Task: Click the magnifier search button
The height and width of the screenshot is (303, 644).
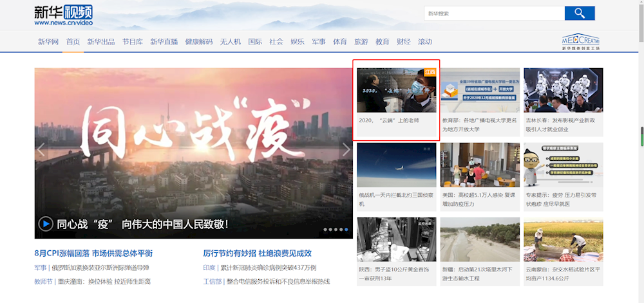Action: tap(580, 14)
